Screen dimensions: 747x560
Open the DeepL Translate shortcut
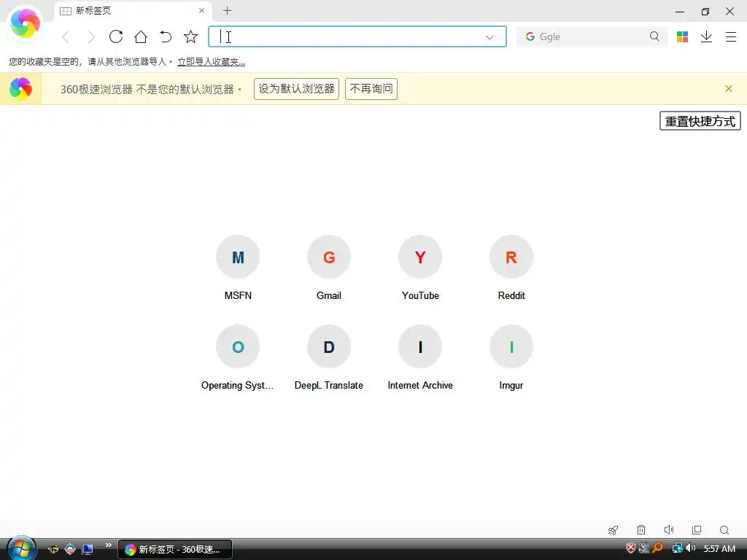(329, 357)
